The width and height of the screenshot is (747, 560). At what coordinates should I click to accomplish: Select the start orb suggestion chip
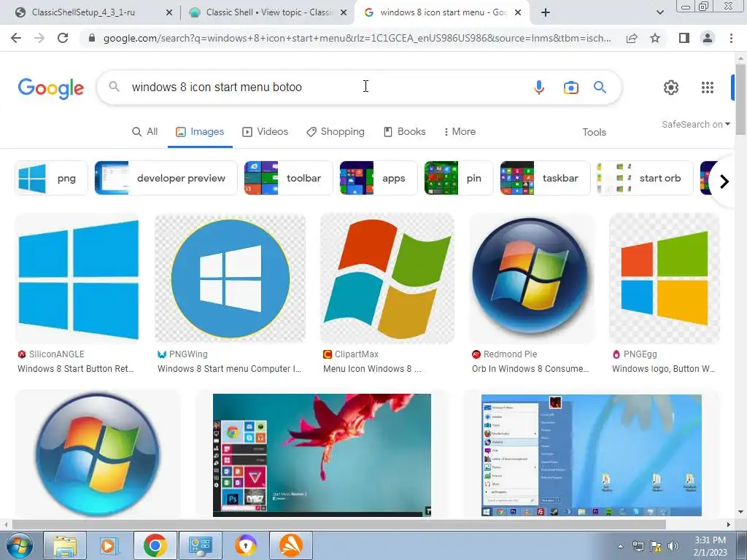[645, 178]
